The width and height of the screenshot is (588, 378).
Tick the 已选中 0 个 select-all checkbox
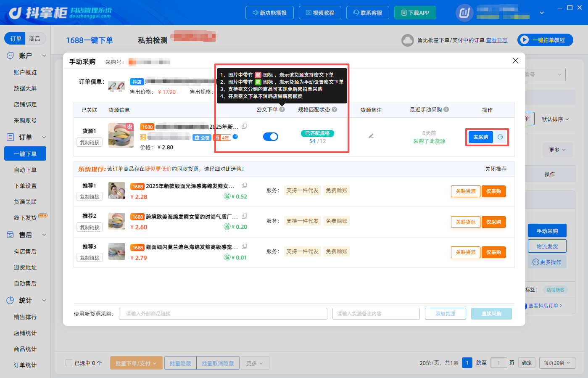[x=69, y=363]
